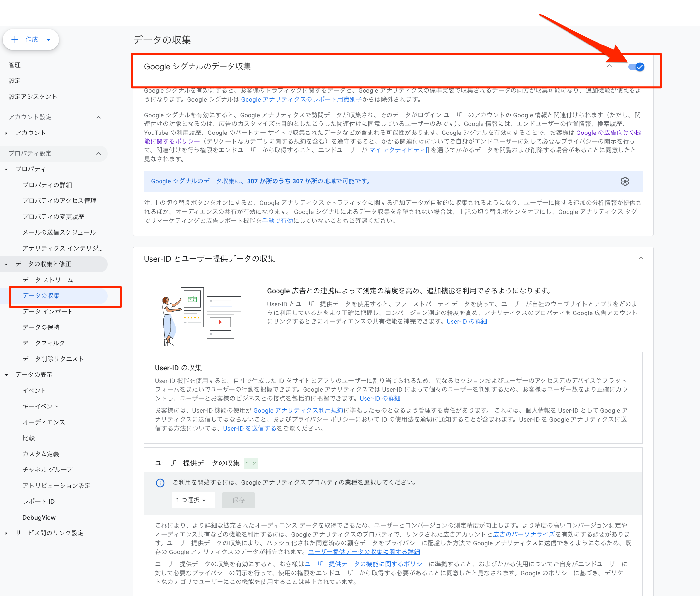Open データフィルタ page
Image resolution: width=700 pixels, height=596 pixels.
(44, 343)
